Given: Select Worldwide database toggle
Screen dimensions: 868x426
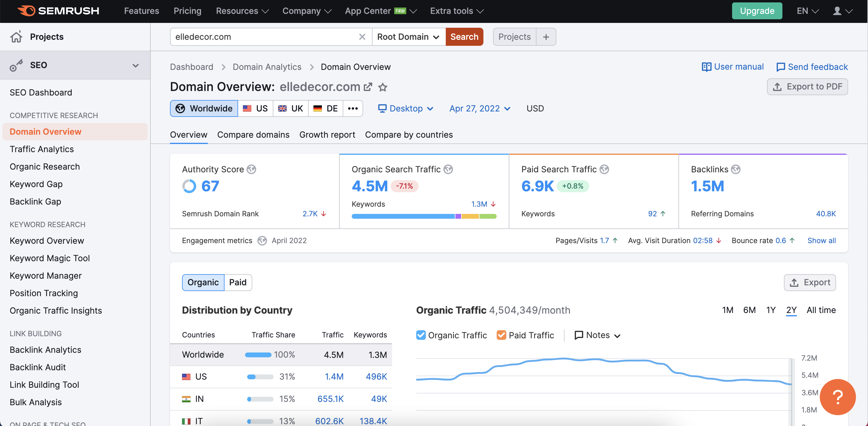Looking at the screenshot, I should (x=204, y=108).
